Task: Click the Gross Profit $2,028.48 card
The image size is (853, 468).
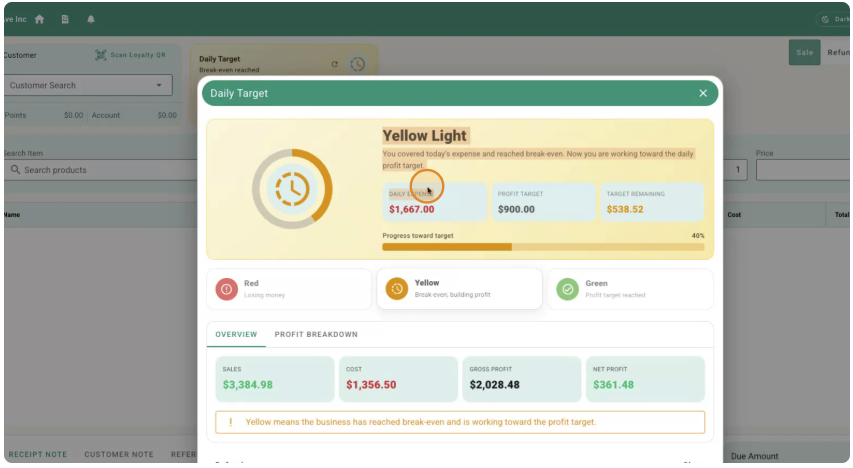Action: coord(522,379)
